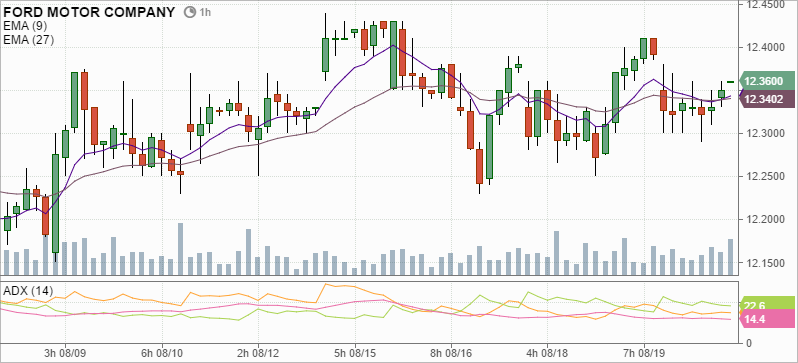Click the purple 12.3402 EMA price tag
Screen dimensions: 798x363
[x=766, y=99]
